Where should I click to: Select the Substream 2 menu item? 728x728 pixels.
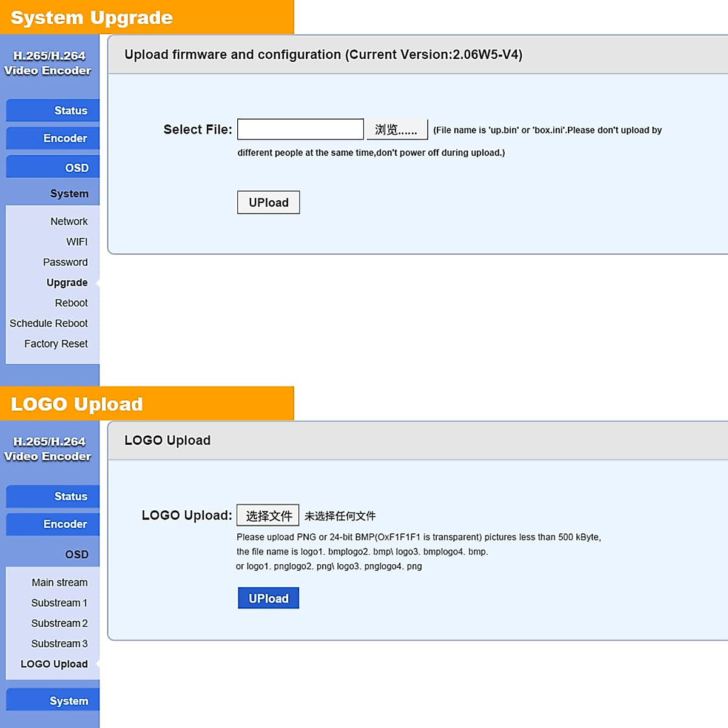pos(59,623)
